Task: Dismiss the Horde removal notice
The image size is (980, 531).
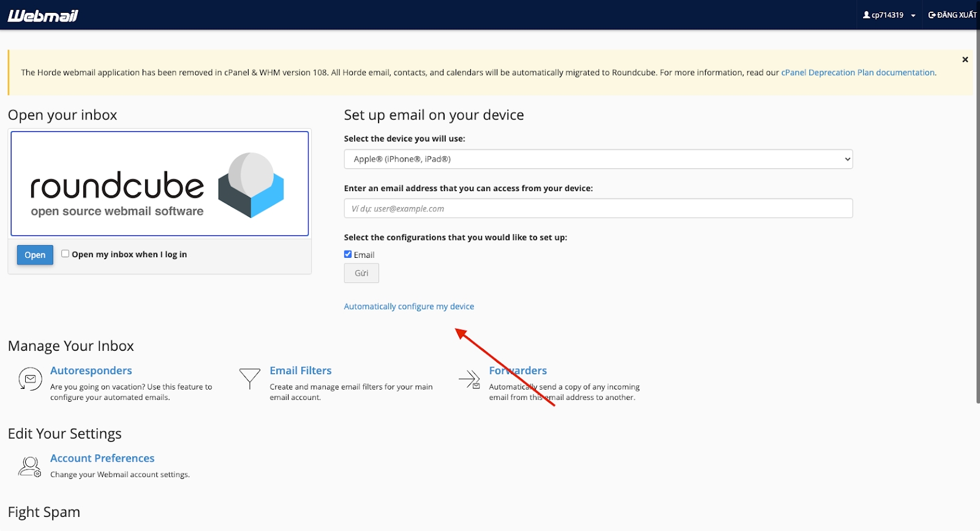Action: tap(965, 59)
